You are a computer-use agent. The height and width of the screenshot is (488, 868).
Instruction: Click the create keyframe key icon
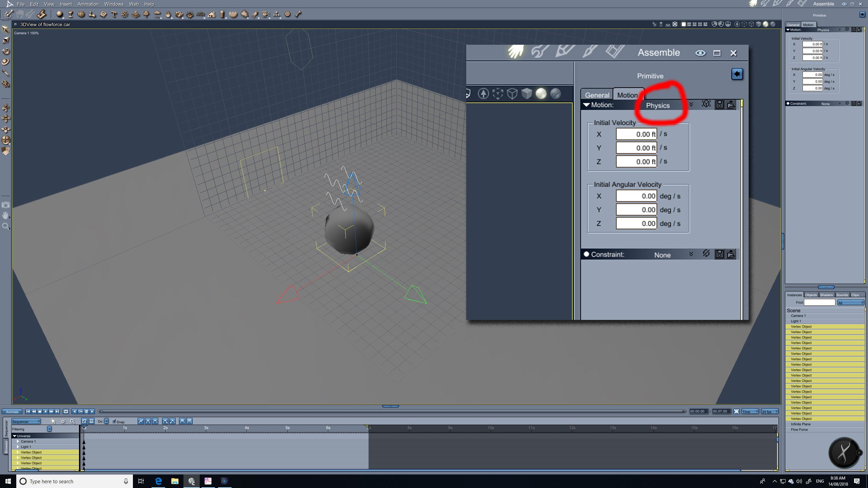pyautogui.click(x=80, y=411)
